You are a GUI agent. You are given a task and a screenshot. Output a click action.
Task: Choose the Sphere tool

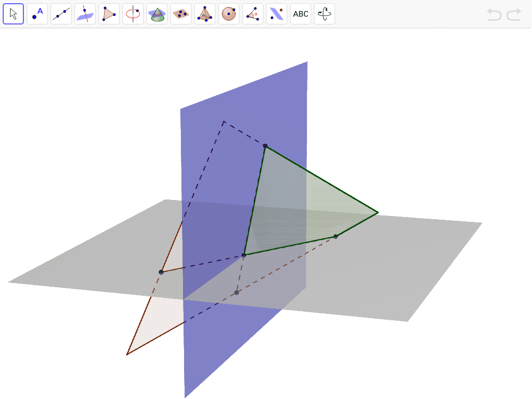point(229,14)
